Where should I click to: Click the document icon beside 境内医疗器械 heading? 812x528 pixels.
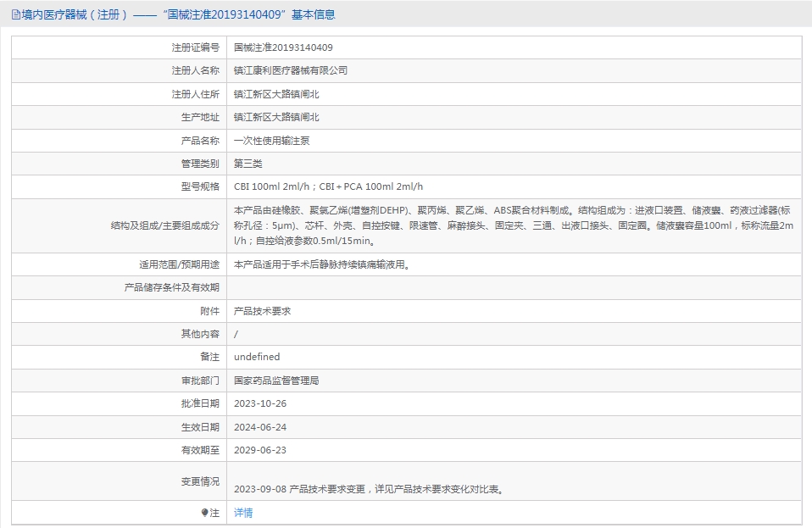15,14
